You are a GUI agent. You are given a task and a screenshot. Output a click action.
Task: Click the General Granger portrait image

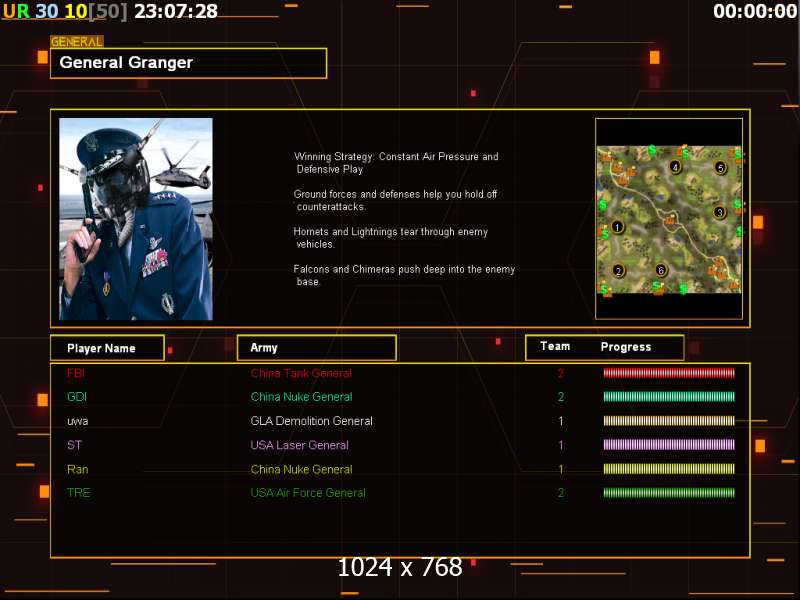tap(136, 219)
